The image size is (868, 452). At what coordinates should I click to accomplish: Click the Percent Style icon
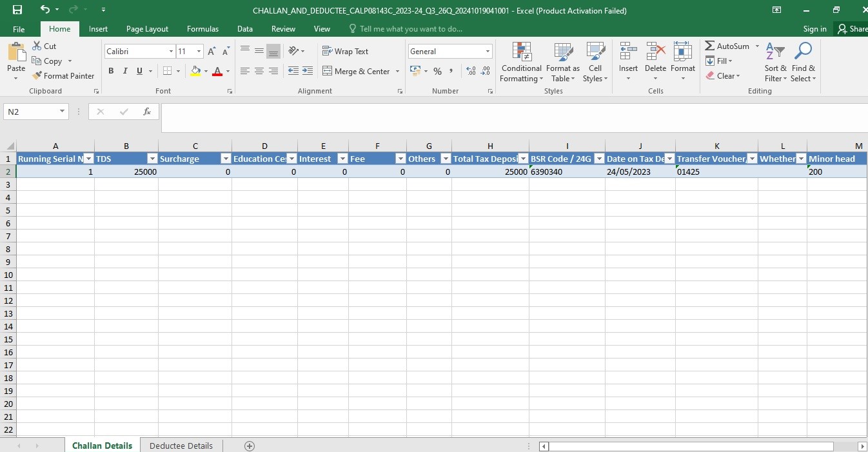pos(437,71)
